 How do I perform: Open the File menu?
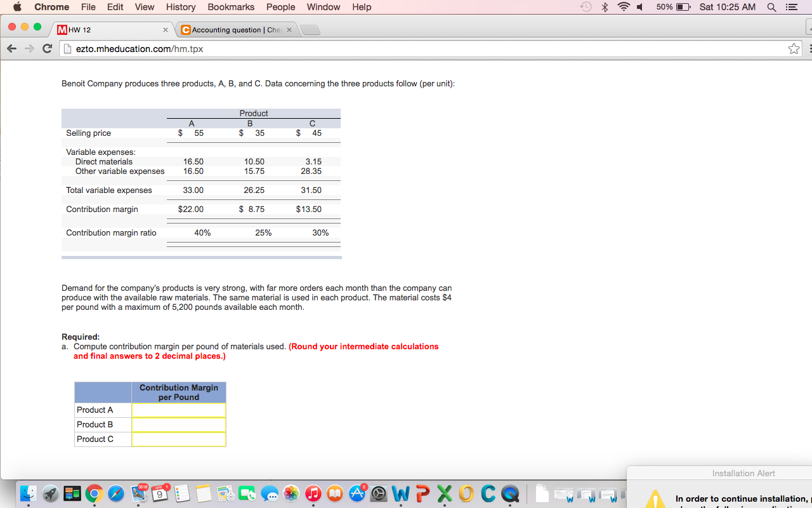[88, 7]
